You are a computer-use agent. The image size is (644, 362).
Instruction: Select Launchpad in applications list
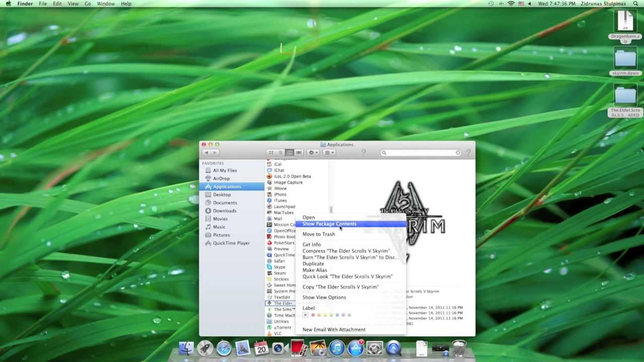tap(281, 207)
